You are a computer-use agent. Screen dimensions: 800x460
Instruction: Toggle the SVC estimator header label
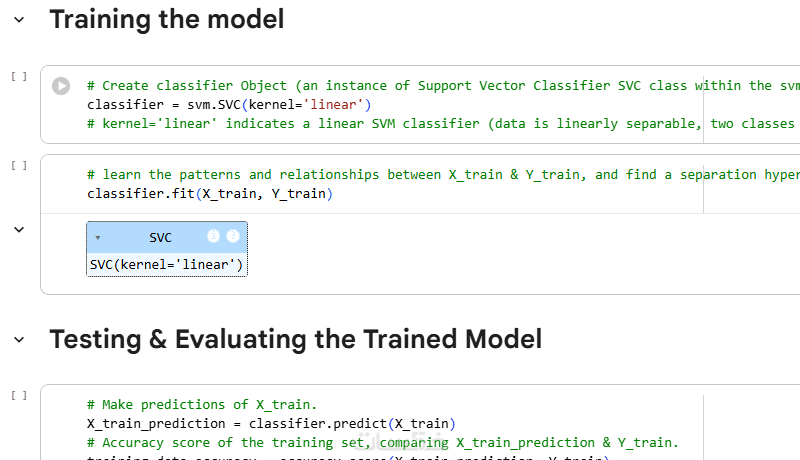[x=160, y=238]
